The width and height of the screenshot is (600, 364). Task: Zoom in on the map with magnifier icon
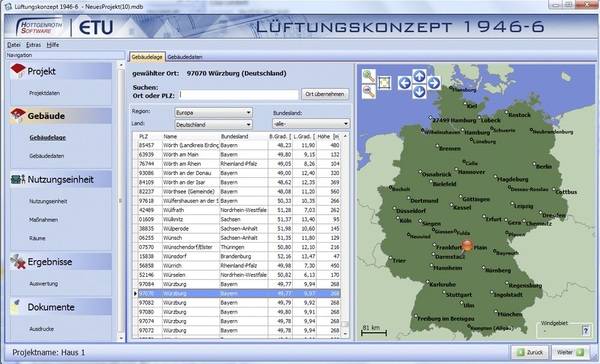pyautogui.click(x=368, y=76)
